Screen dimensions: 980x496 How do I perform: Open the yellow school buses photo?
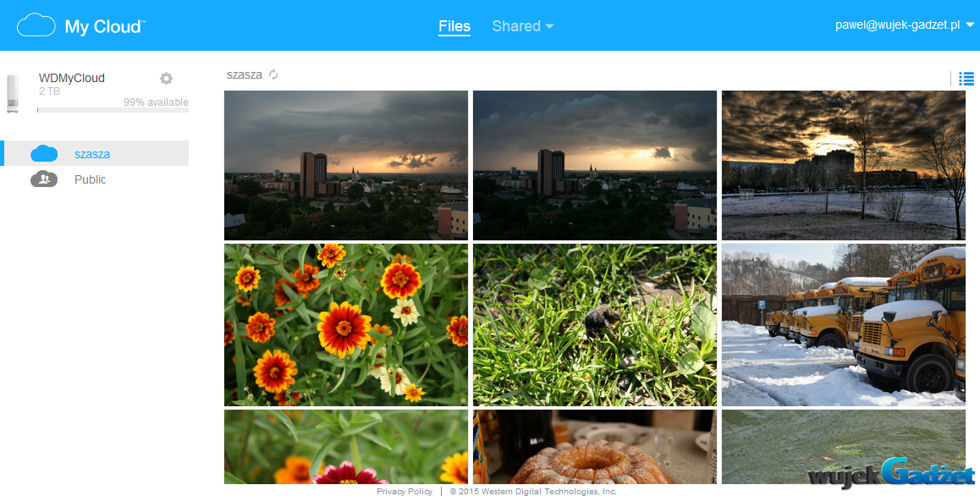pos(843,325)
